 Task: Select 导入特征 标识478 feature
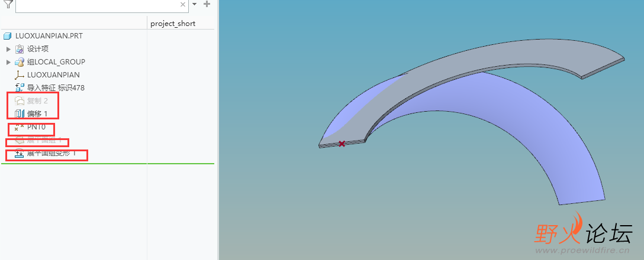pyautogui.click(x=56, y=88)
